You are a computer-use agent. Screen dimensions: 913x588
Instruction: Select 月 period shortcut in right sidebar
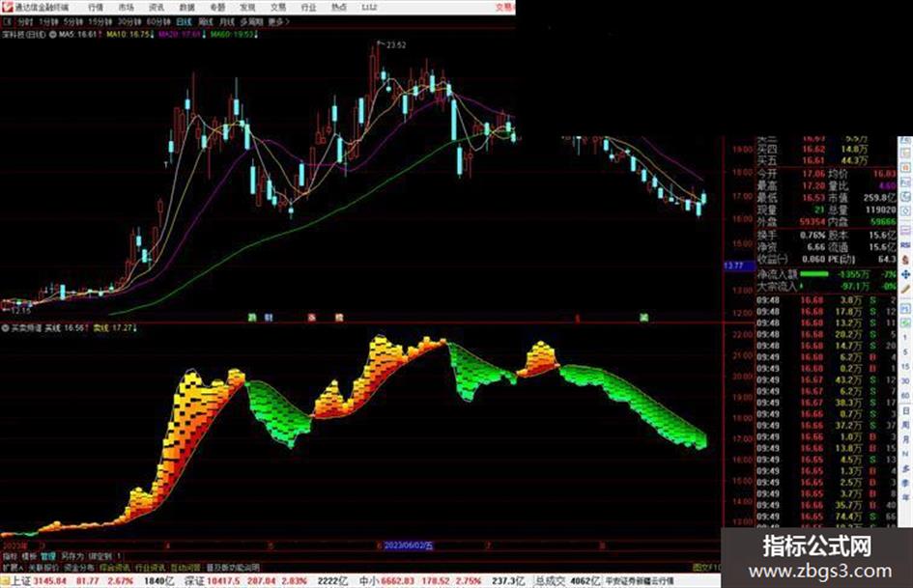tap(905, 439)
